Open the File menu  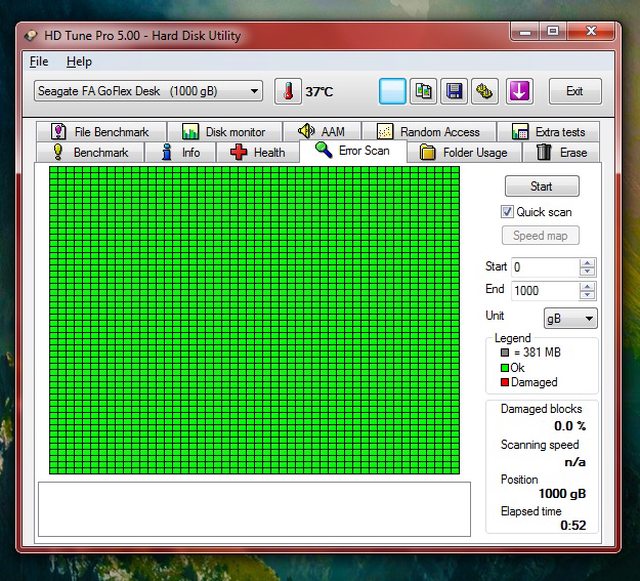39,62
